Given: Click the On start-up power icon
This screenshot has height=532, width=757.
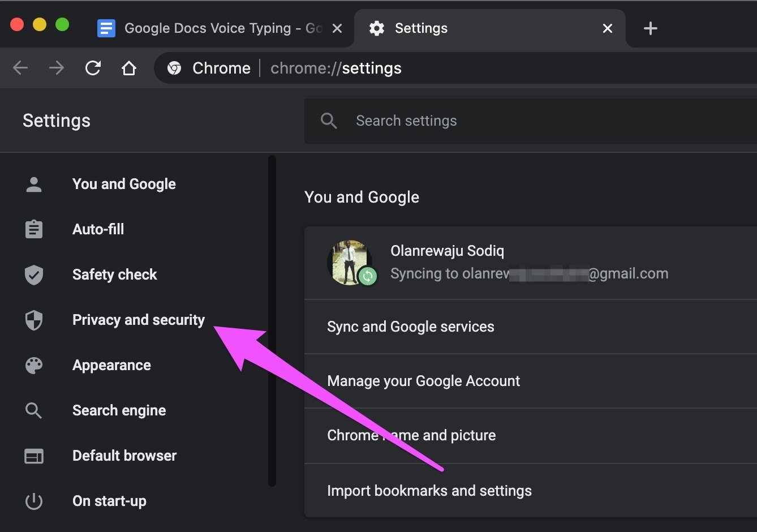Looking at the screenshot, I should pyautogui.click(x=34, y=501).
